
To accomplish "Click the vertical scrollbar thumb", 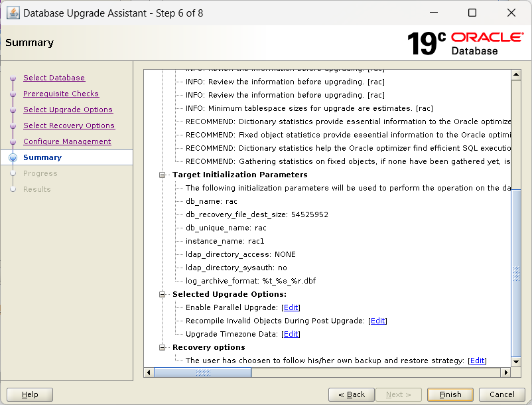I will click(x=516, y=274).
